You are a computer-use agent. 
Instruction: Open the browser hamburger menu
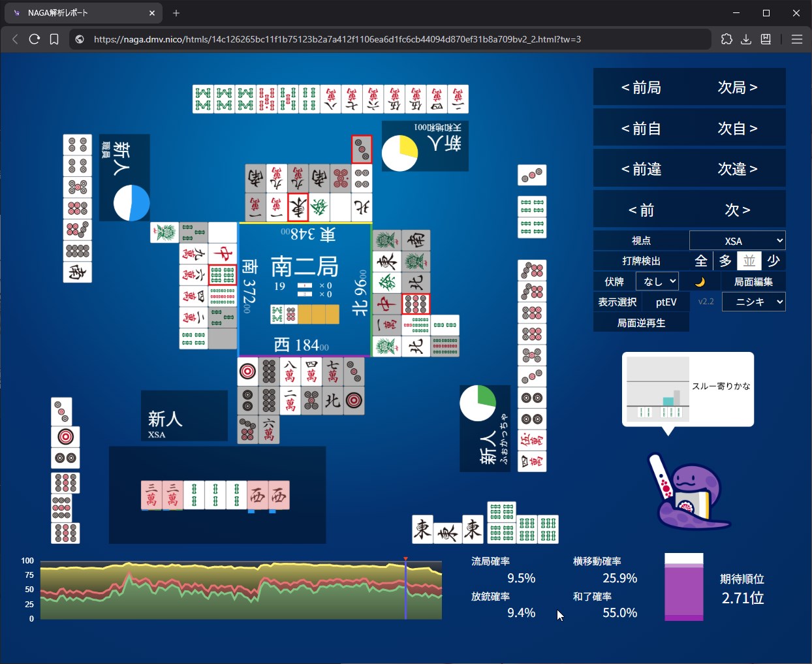pyautogui.click(x=796, y=39)
